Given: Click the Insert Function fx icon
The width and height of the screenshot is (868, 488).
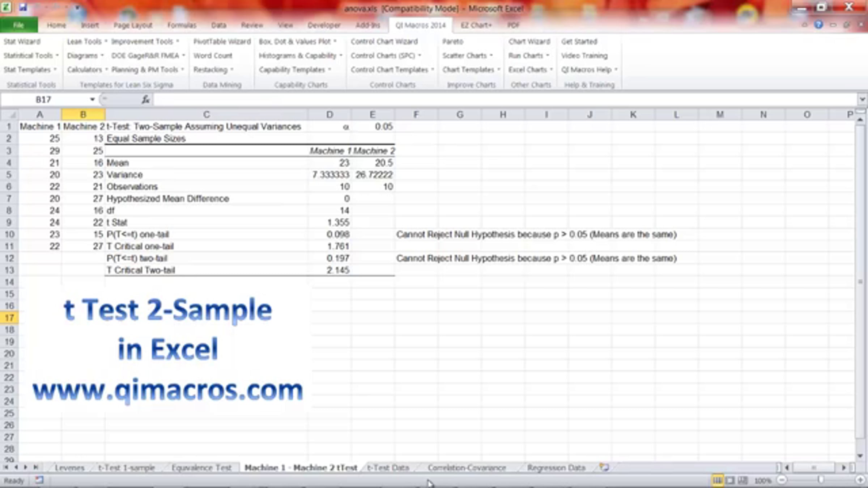Looking at the screenshot, I should [146, 99].
